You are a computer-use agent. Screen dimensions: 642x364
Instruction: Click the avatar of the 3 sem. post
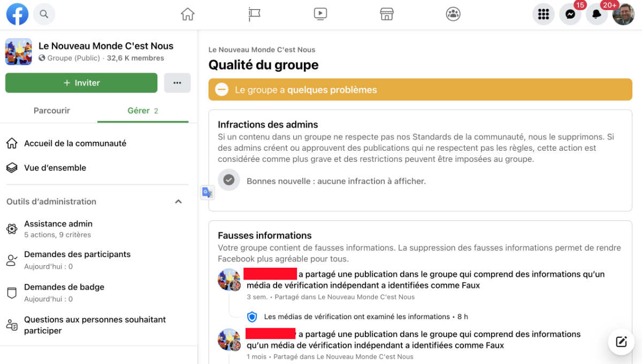pyautogui.click(x=229, y=280)
